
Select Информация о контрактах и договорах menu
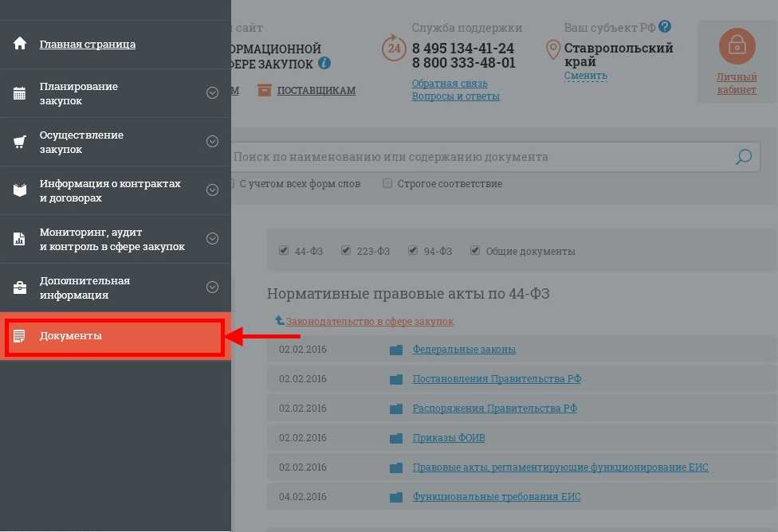[x=110, y=190]
